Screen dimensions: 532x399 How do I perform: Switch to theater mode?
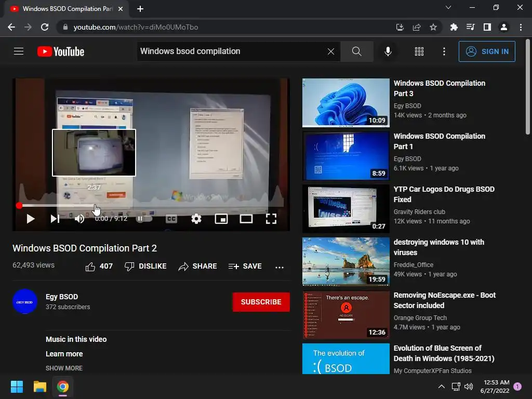[x=246, y=219]
